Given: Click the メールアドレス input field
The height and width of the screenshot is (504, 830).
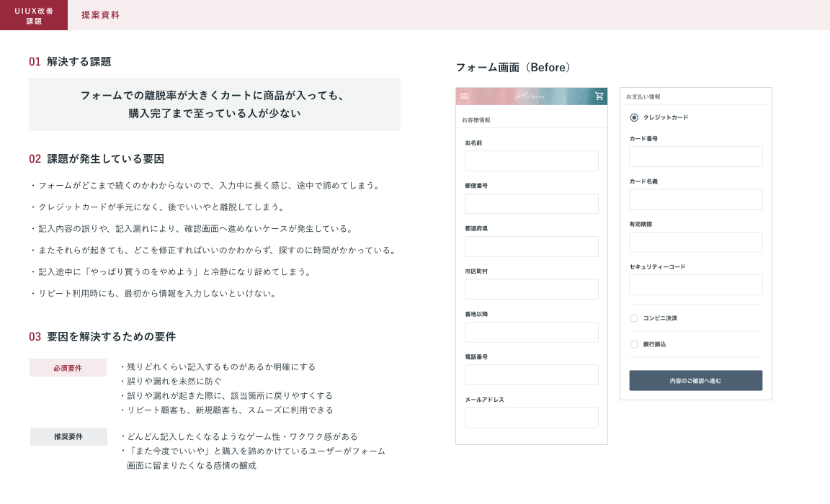Looking at the screenshot, I should [531, 418].
